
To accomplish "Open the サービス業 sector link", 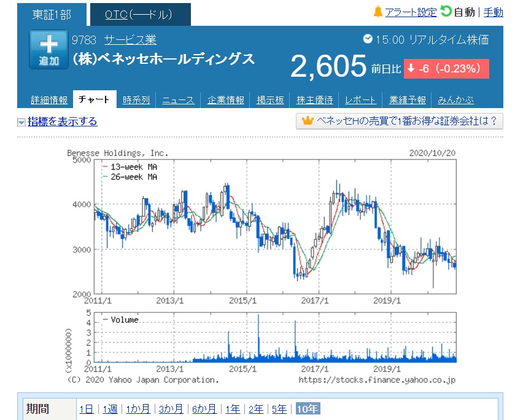I will [130, 40].
